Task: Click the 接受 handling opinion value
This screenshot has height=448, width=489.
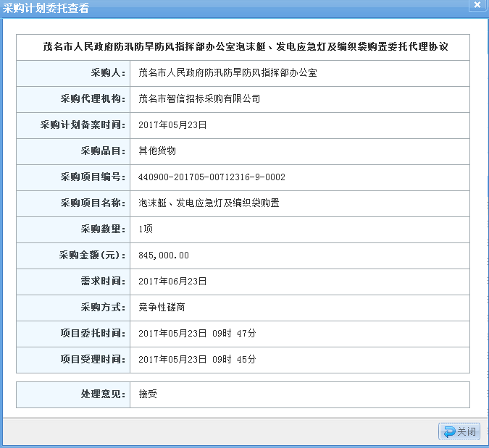Action: (x=148, y=394)
